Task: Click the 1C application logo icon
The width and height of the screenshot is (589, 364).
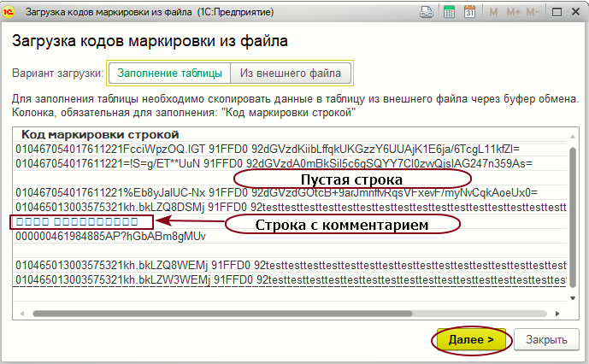Action: (x=9, y=12)
